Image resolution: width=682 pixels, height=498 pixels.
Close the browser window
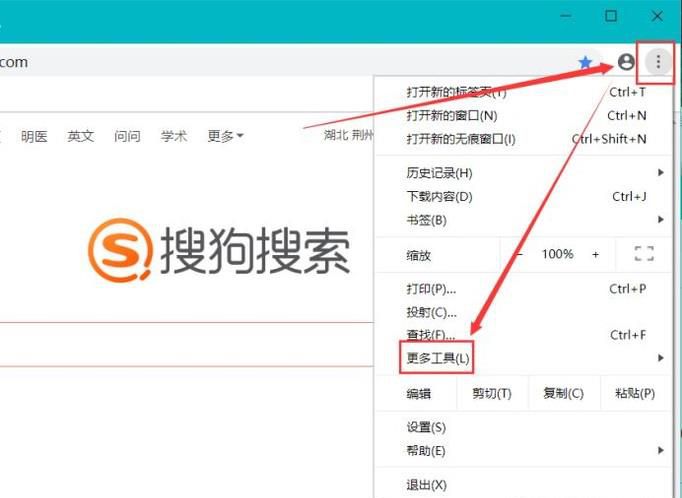tap(657, 17)
